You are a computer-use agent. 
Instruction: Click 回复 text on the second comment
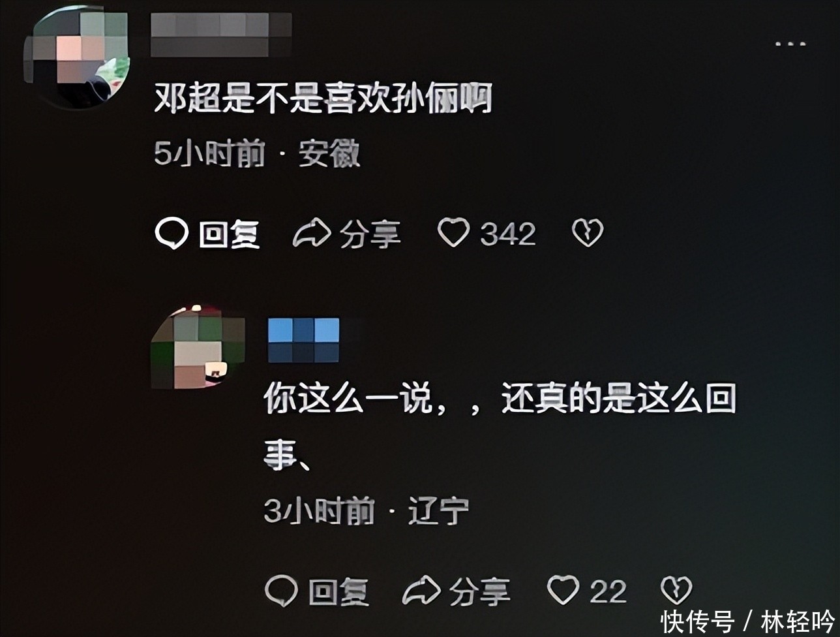pos(339,592)
